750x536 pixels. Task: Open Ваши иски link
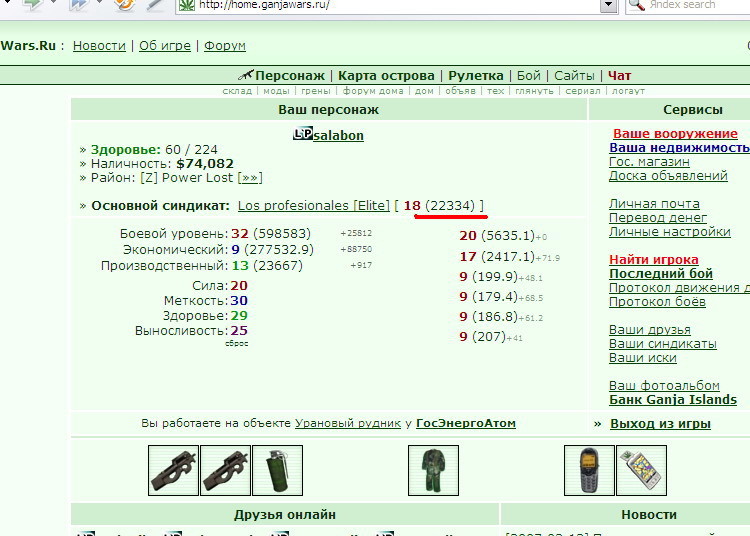[x=643, y=358]
